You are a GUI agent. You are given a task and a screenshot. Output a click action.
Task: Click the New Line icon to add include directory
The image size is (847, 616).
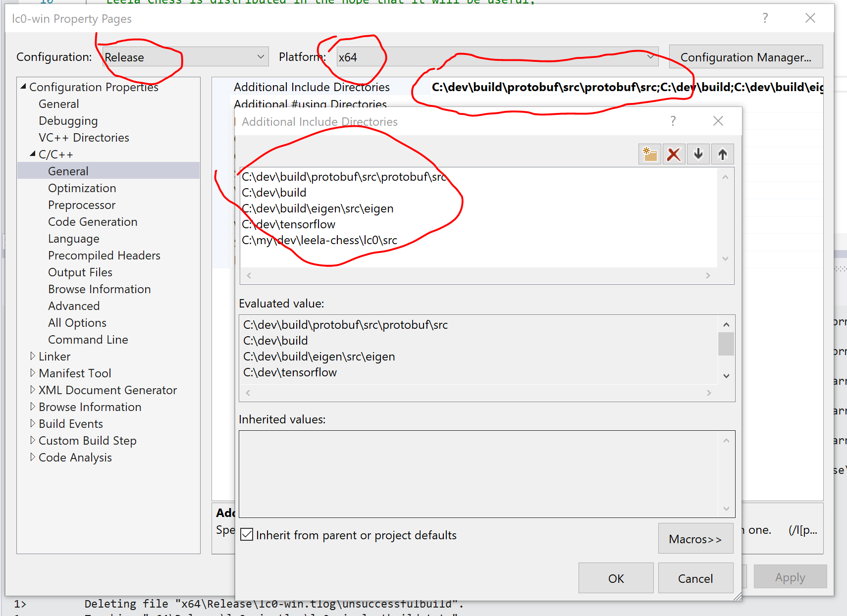click(649, 154)
